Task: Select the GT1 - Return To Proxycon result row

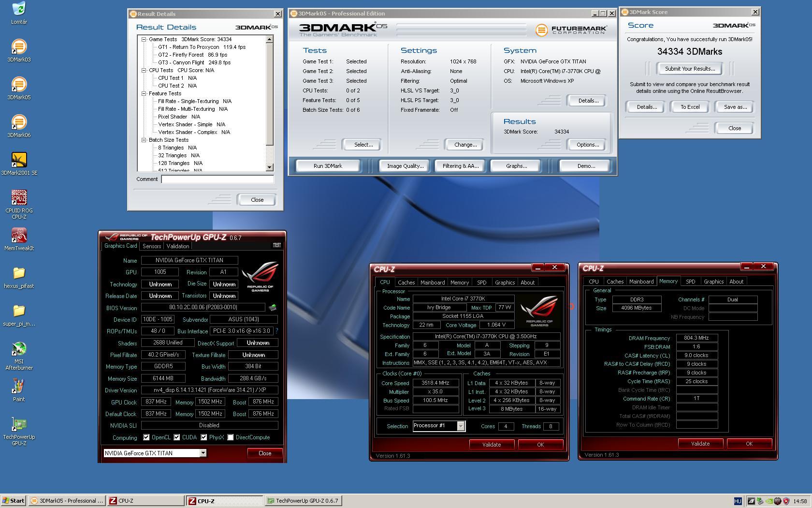Action: [202, 47]
